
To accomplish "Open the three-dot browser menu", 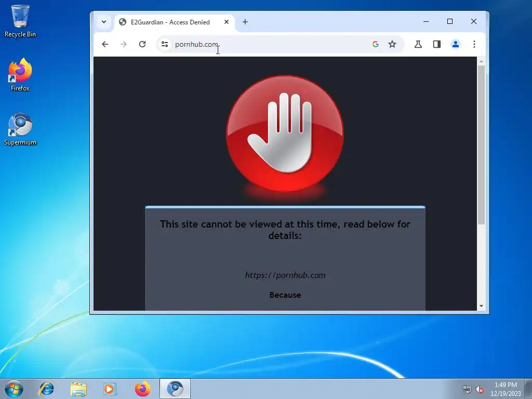I will 474,44.
